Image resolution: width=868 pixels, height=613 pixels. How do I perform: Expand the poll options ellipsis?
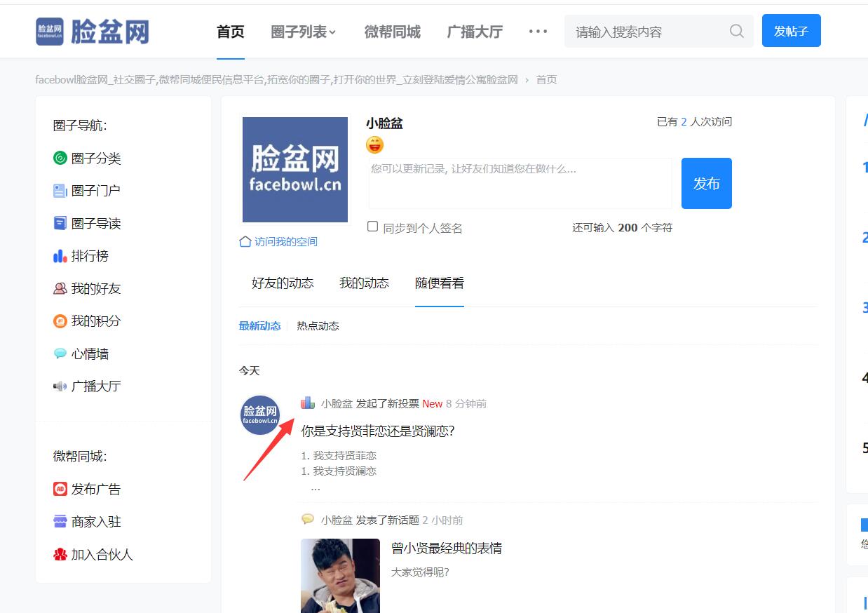tap(316, 487)
